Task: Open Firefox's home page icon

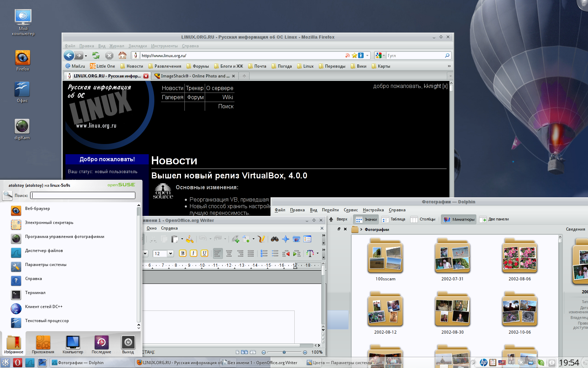Action: coord(122,55)
